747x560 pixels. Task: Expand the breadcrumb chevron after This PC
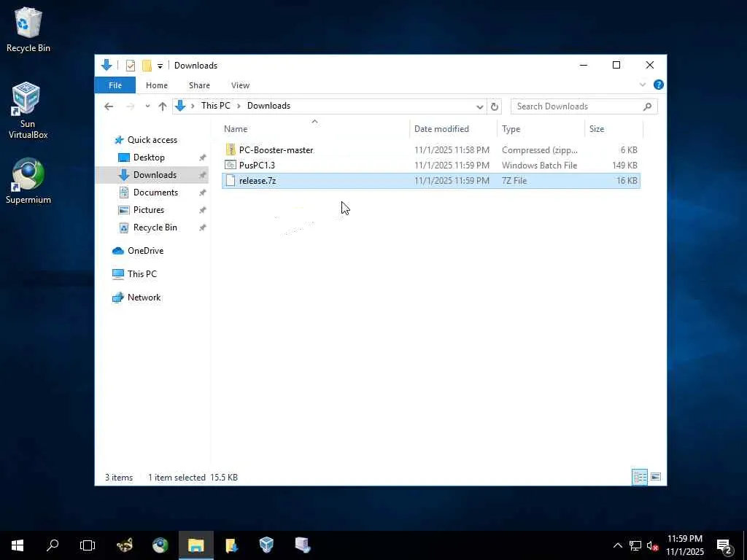(x=239, y=106)
